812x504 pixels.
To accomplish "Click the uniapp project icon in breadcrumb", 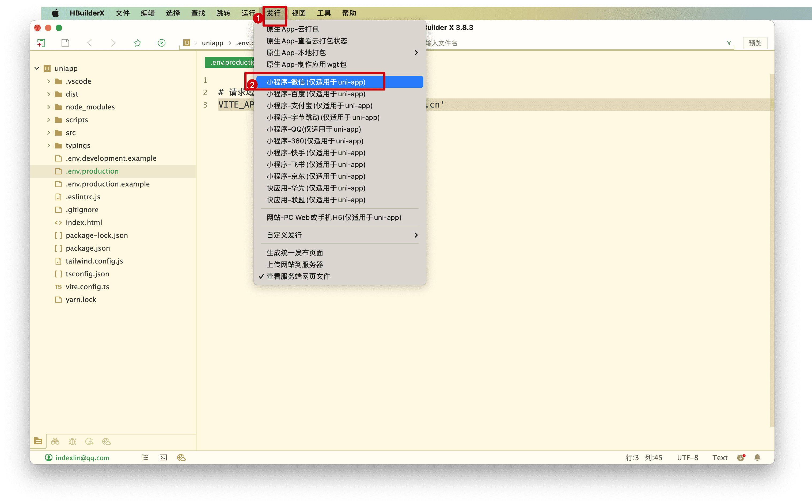I will pos(187,43).
